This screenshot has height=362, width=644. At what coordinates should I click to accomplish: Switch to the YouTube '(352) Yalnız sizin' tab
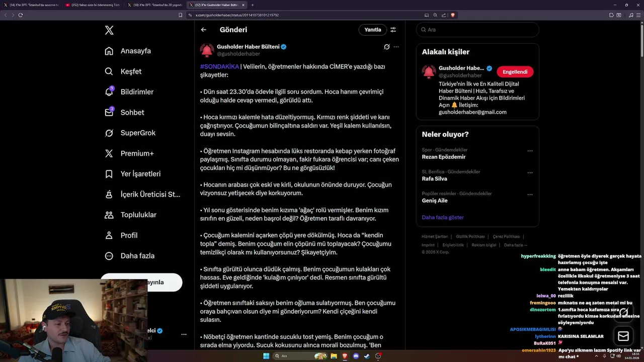point(92,5)
